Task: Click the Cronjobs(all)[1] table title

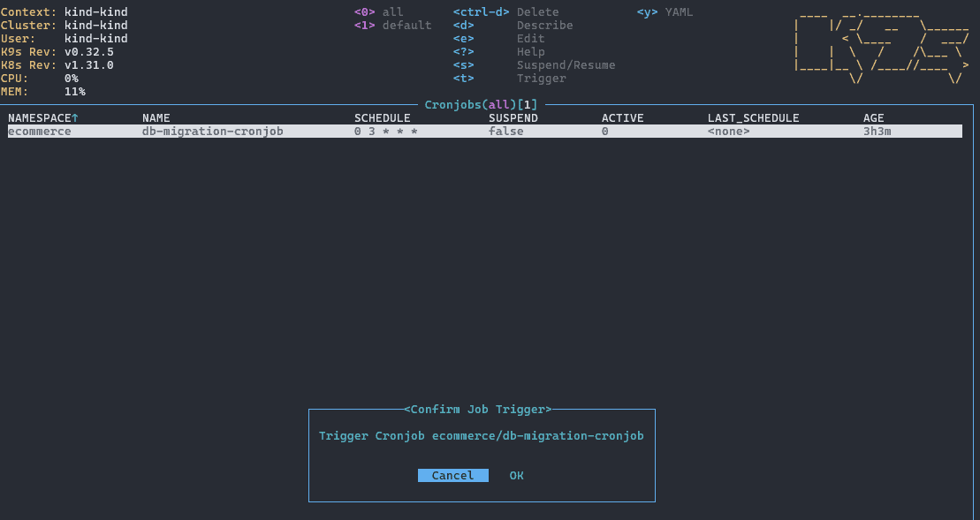Action: click(481, 105)
